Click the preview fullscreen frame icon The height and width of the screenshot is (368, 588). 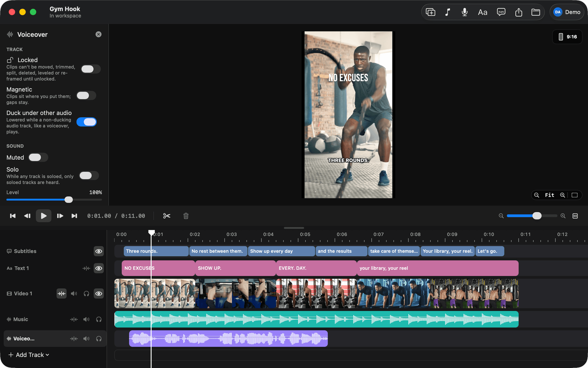click(x=575, y=195)
